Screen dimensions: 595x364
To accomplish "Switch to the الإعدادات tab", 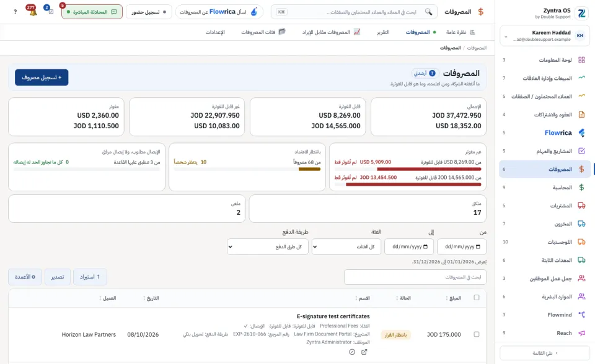I will [x=215, y=32].
